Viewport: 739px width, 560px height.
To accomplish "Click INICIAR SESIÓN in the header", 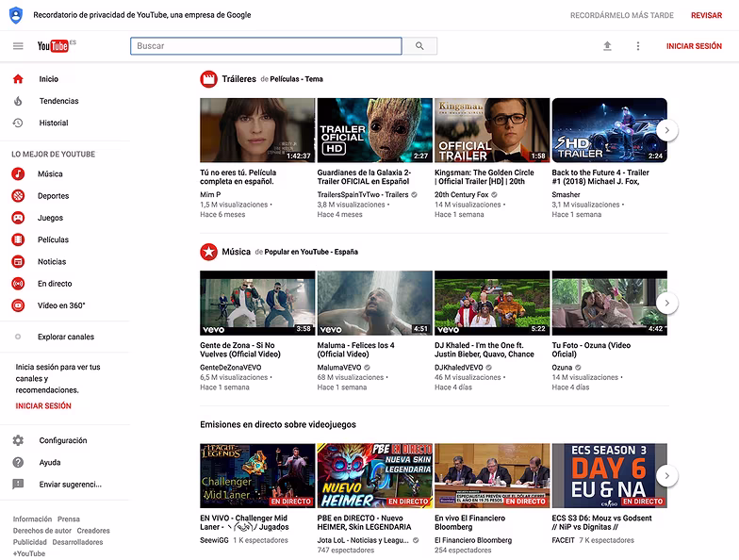I will pos(694,45).
